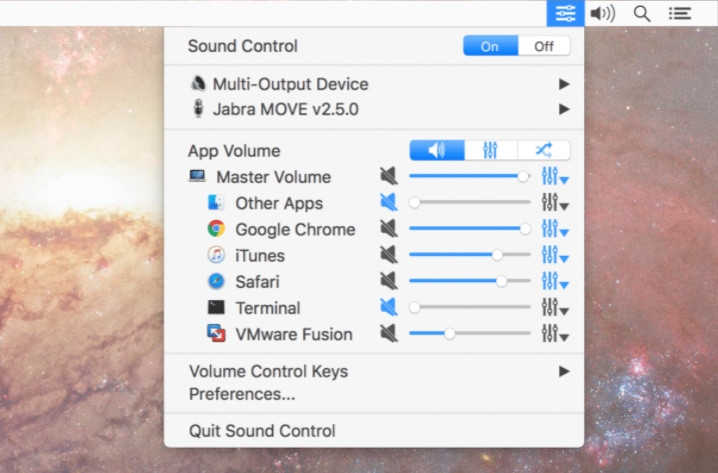The width and height of the screenshot is (718, 473).
Task: Switch Sound Control to Off
Action: (544, 46)
